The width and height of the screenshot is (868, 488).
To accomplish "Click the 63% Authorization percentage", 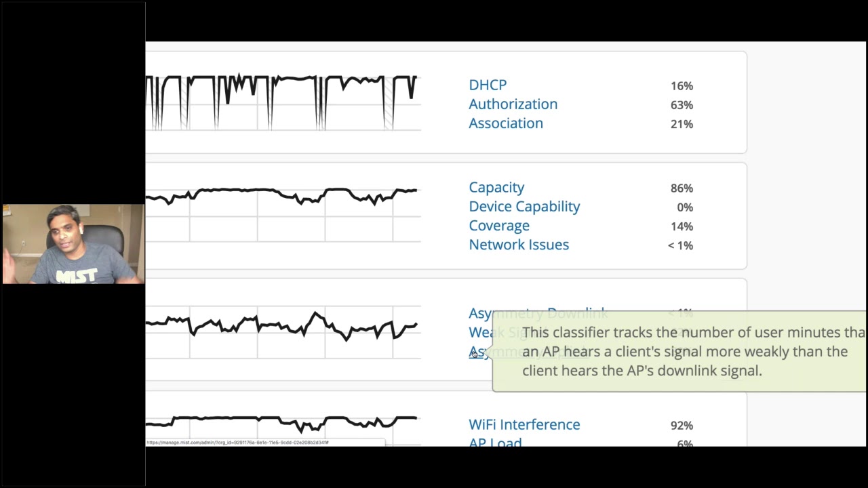I will point(682,104).
